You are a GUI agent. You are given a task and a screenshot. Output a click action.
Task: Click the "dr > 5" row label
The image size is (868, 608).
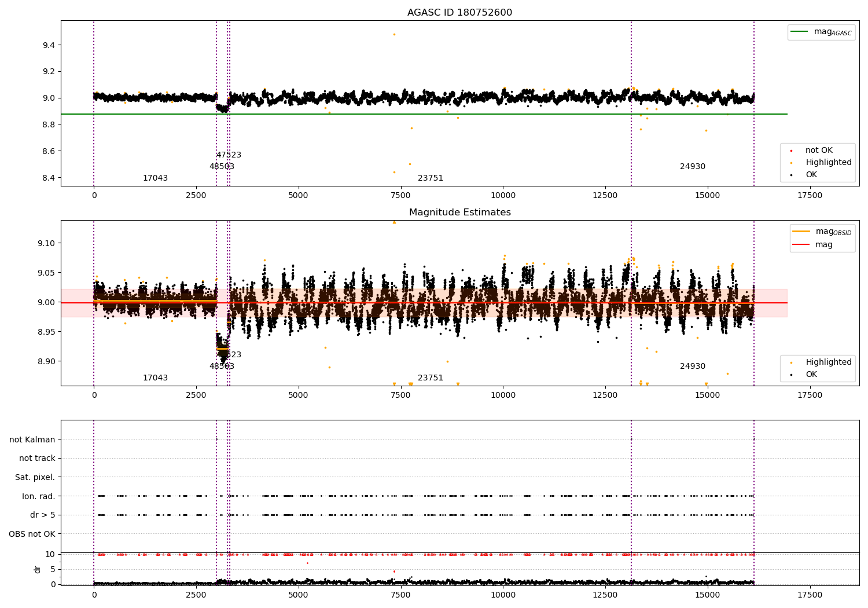click(43, 515)
